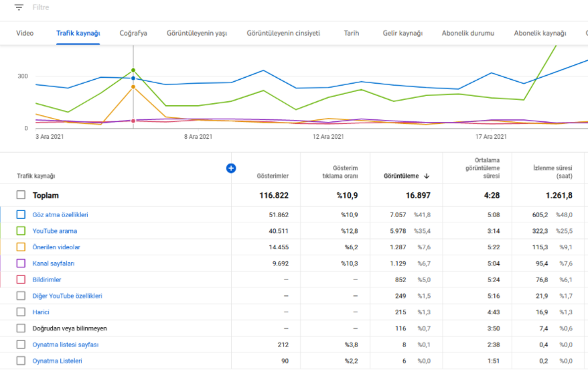Enable the Harici row checkbox
Image resolution: width=588 pixels, height=376 pixels.
pos(21,312)
